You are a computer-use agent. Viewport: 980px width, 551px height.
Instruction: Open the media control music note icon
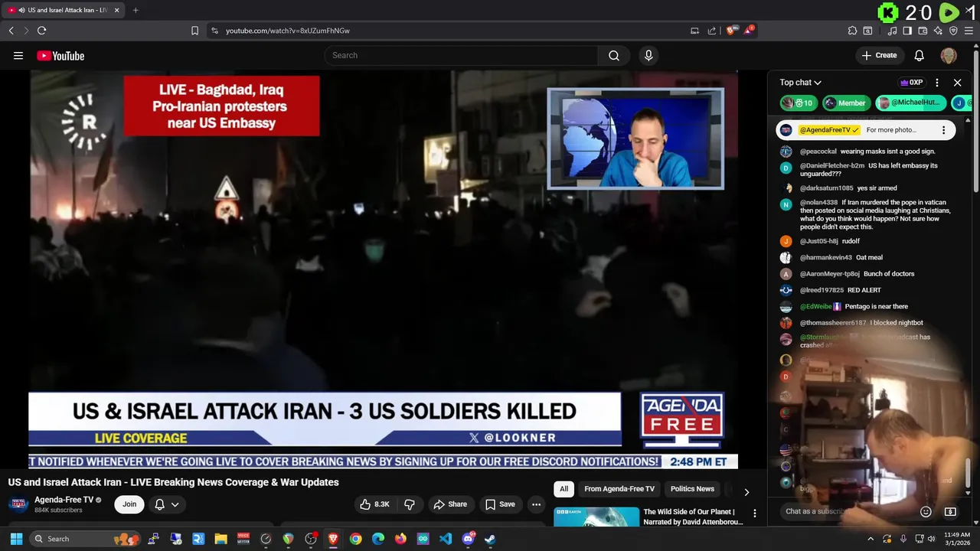(x=892, y=31)
